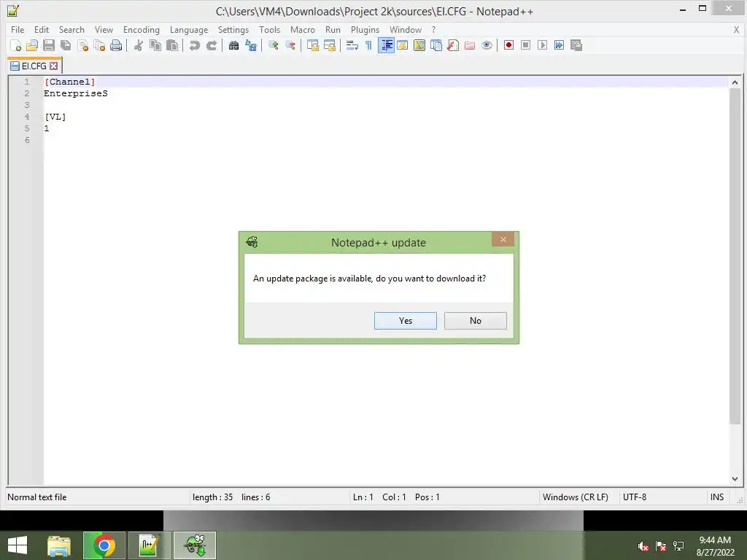Click the Save All toolbar icon
747x560 pixels.
(x=66, y=45)
